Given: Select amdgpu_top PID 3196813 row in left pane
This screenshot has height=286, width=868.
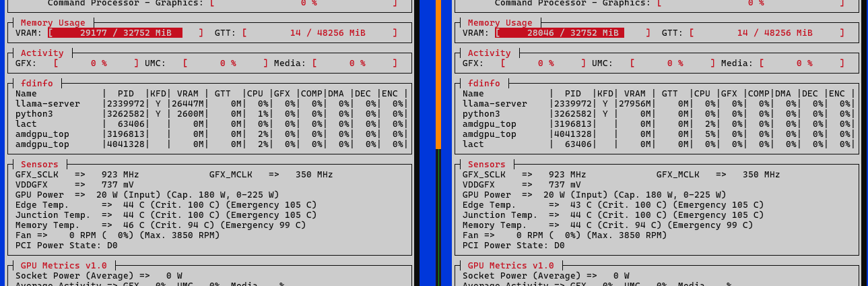Looking at the screenshot, I should pos(212,134).
